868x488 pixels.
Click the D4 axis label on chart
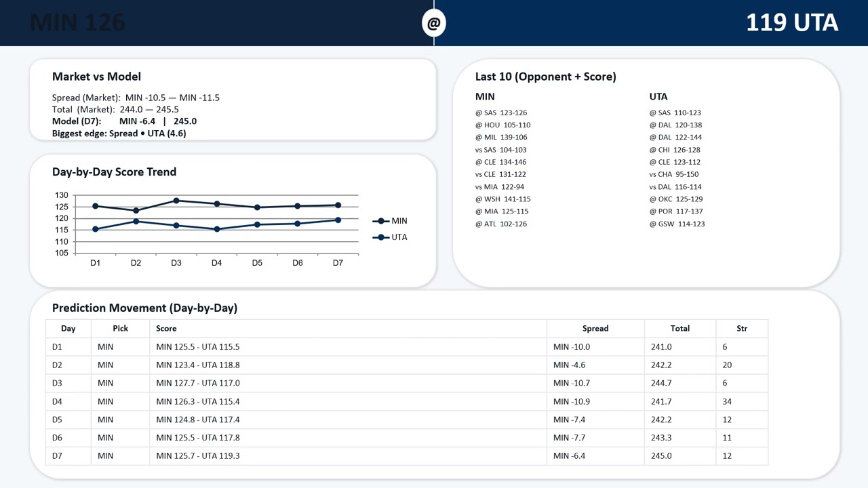[216, 263]
